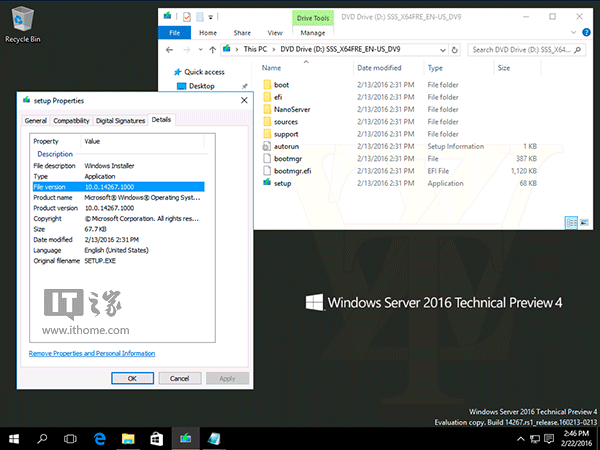Open the General tab in setup Properties
Image resolution: width=600 pixels, height=450 pixels.
(x=36, y=121)
